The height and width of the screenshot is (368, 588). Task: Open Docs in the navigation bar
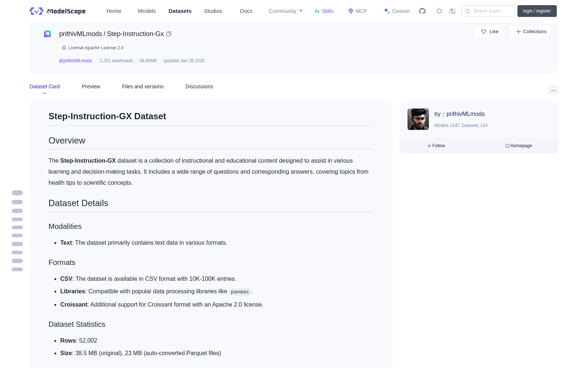tap(246, 11)
